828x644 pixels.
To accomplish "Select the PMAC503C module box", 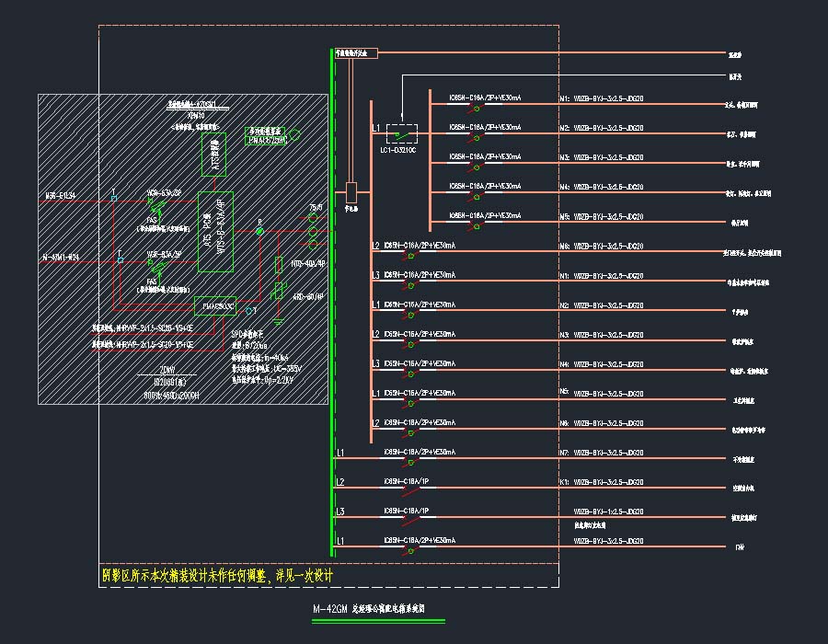I will pyautogui.click(x=215, y=306).
